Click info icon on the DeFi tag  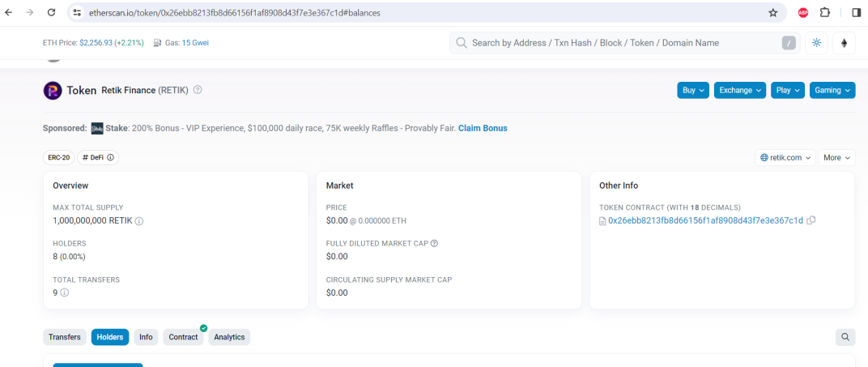[110, 158]
